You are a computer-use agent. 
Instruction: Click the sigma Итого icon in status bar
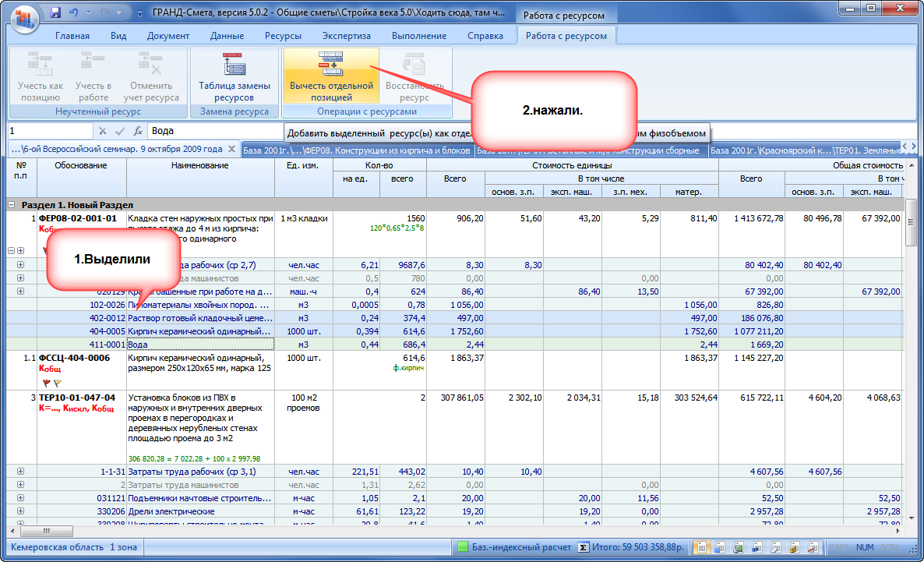pos(583,547)
